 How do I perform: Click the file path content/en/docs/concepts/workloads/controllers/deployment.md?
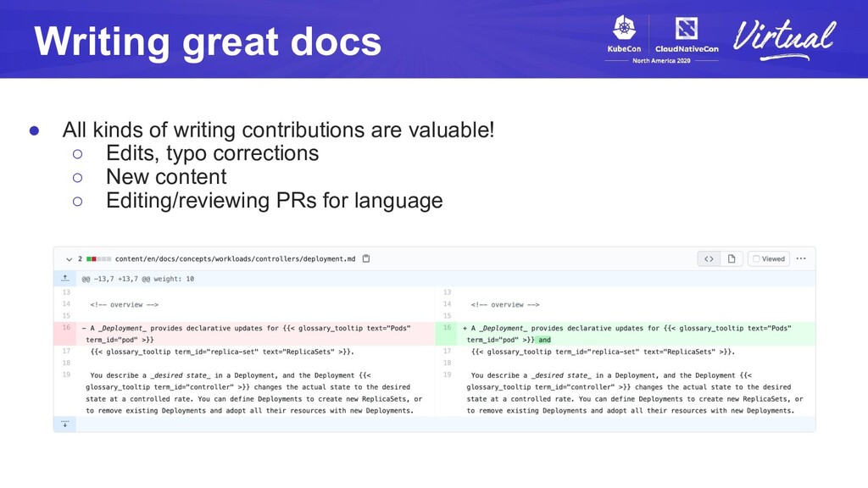[236, 259]
